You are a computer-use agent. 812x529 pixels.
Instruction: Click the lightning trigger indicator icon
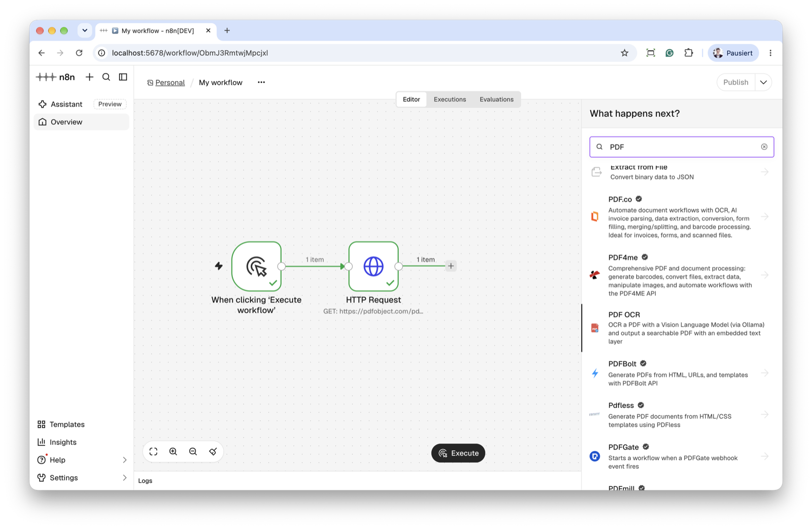(x=219, y=266)
